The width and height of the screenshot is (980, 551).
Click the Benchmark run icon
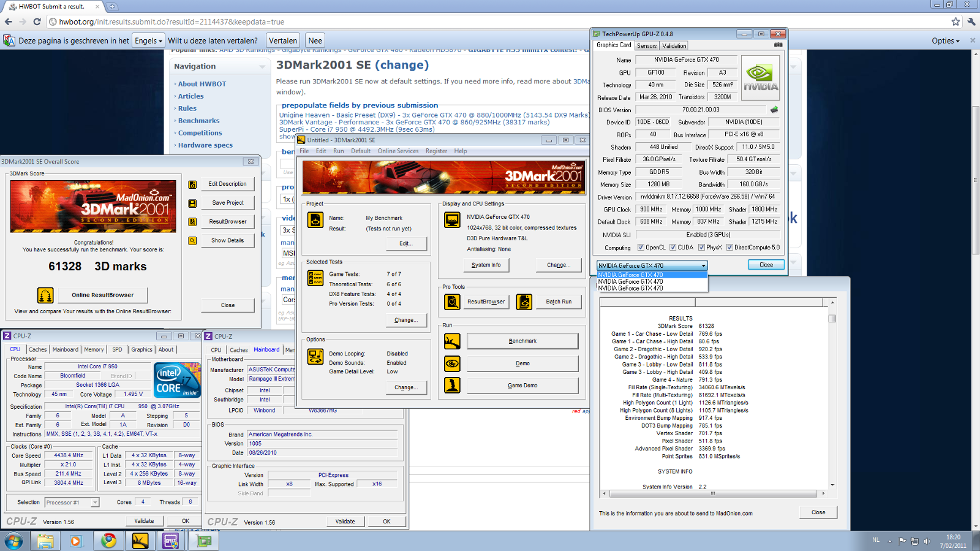452,341
